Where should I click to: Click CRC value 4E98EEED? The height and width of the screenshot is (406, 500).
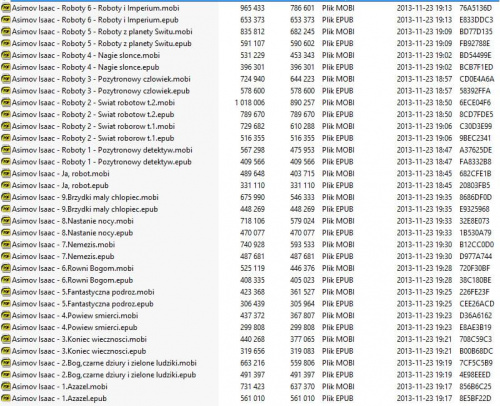tap(475, 375)
